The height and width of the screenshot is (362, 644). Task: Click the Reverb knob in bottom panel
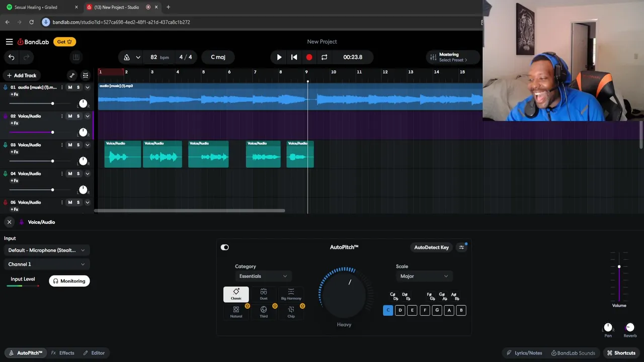pos(630,327)
